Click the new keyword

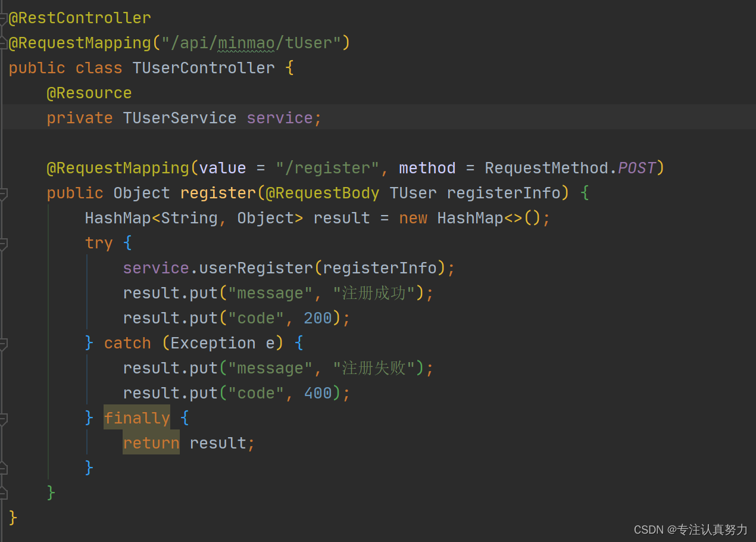[413, 219]
